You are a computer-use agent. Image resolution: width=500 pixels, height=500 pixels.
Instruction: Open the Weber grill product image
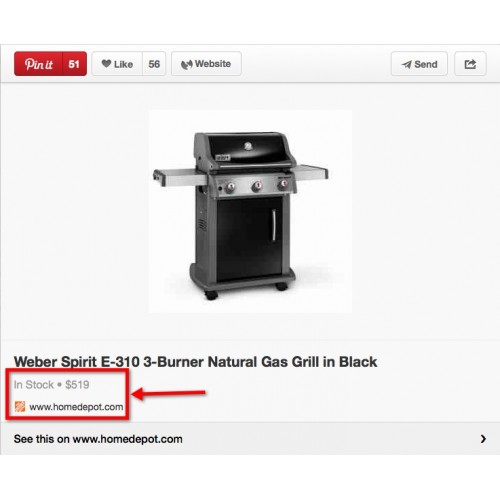250,211
